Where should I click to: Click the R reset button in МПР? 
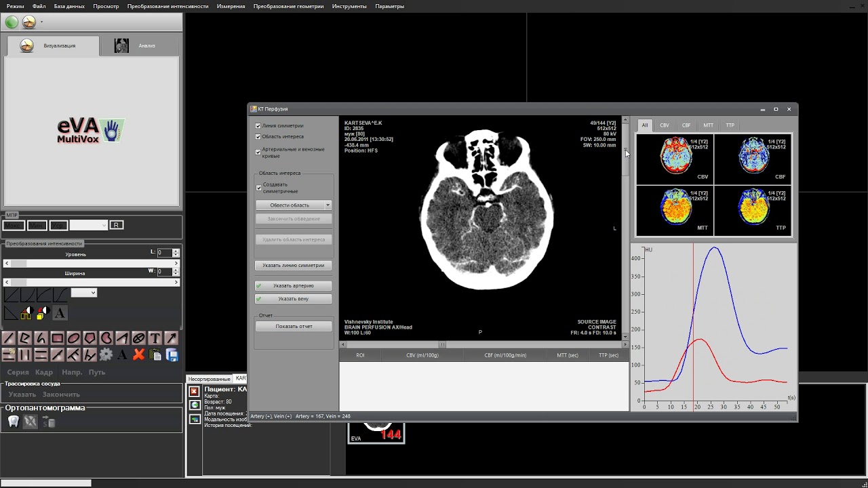coord(117,225)
